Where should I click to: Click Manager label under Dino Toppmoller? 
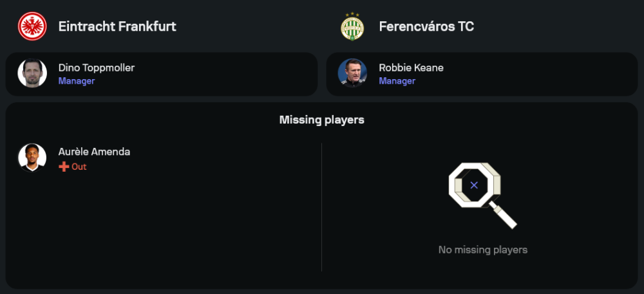tap(77, 81)
